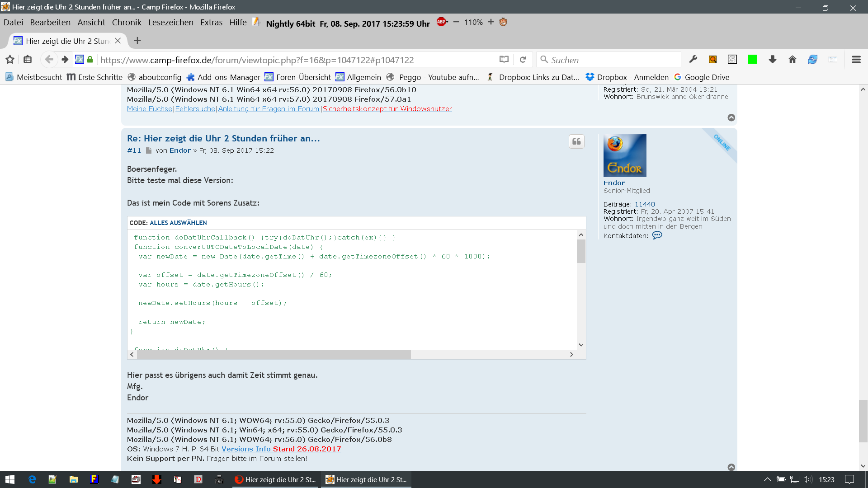This screenshot has height=488, width=868.
Task: Click the Greasemonkey monkey icon
Action: tap(503, 22)
